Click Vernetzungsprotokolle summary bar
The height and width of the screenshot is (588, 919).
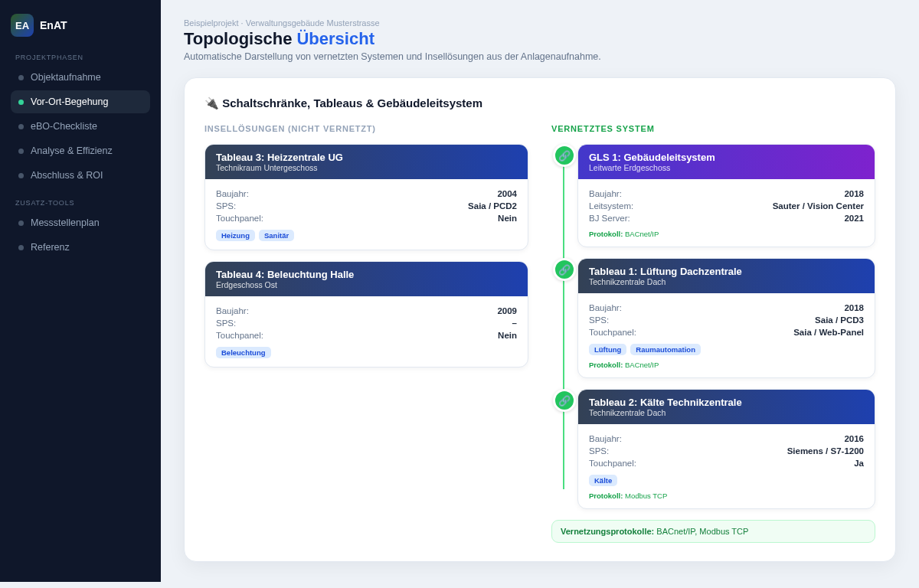pyautogui.click(x=713, y=531)
